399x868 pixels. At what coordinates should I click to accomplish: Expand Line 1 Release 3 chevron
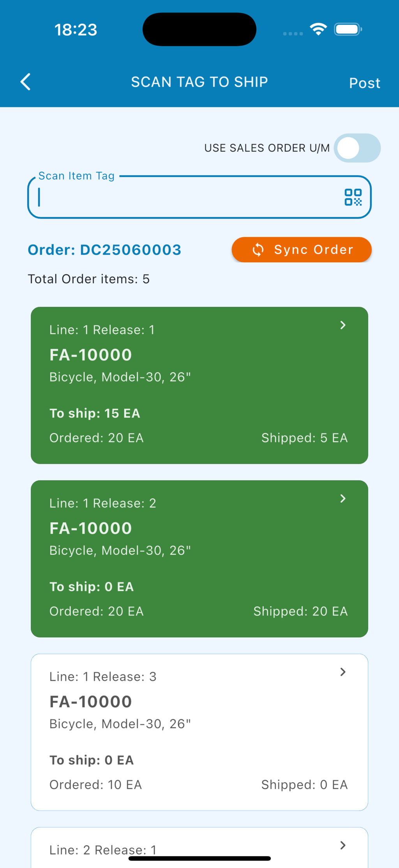(x=343, y=672)
